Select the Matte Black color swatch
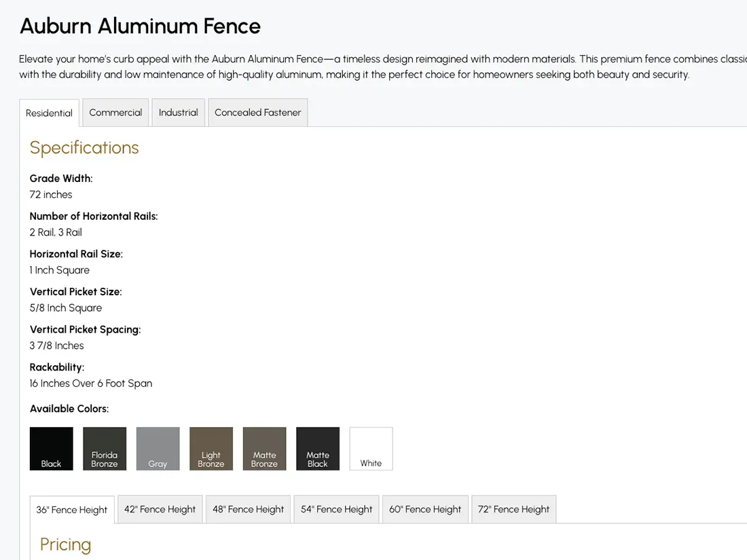747x560 pixels. coord(318,449)
